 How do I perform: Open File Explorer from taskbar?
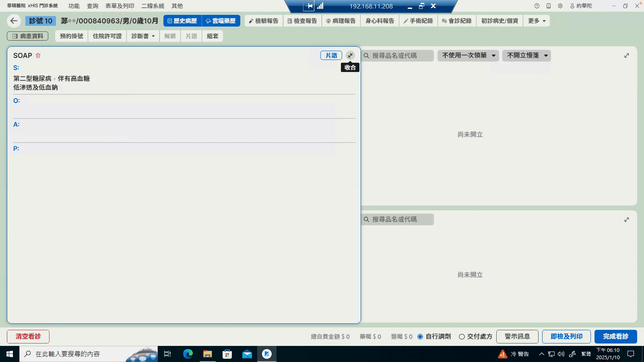[x=208, y=354]
